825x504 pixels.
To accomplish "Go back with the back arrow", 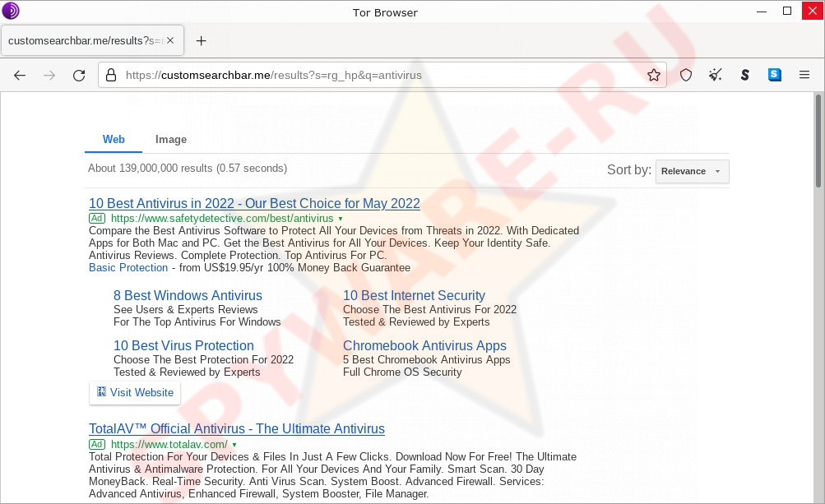I will 20,76.
